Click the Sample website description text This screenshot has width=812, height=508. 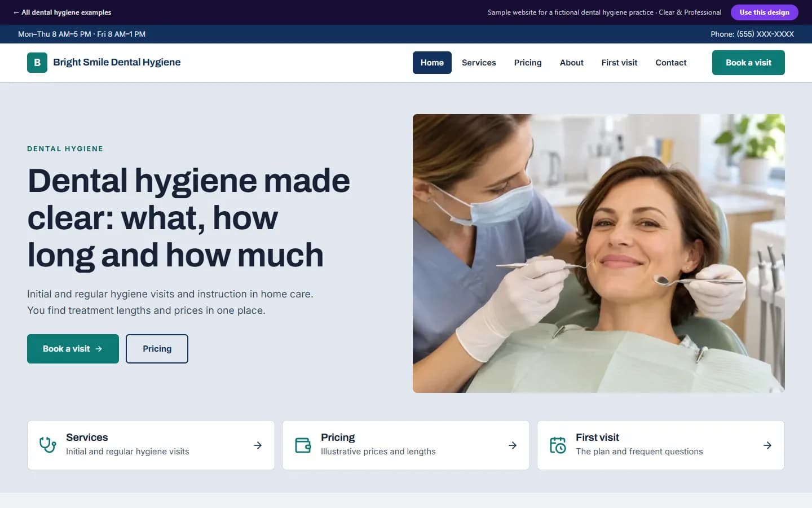click(604, 12)
